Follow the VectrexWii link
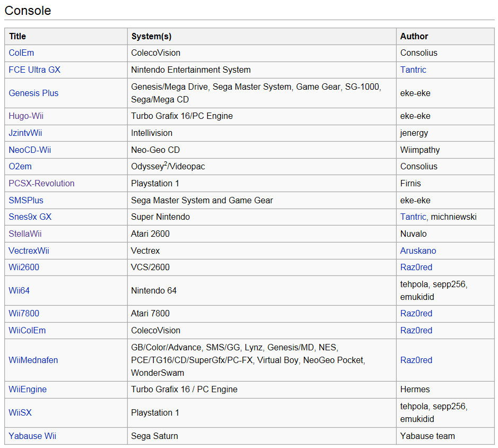The height and width of the screenshot is (448, 498). point(29,251)
